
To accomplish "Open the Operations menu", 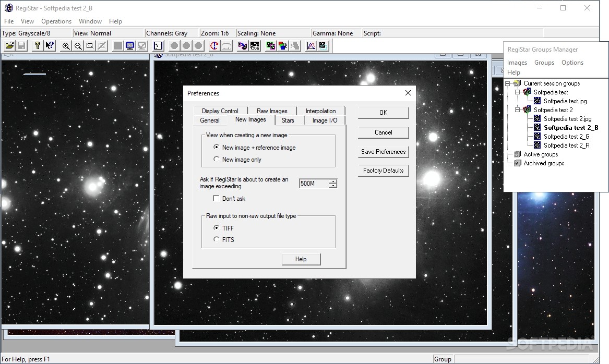I will tap(56, 21).
